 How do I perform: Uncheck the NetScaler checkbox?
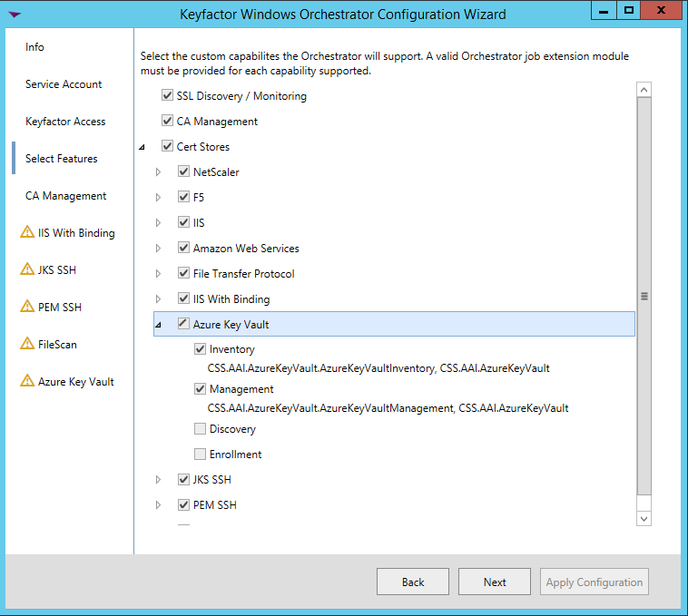point(183,171)
